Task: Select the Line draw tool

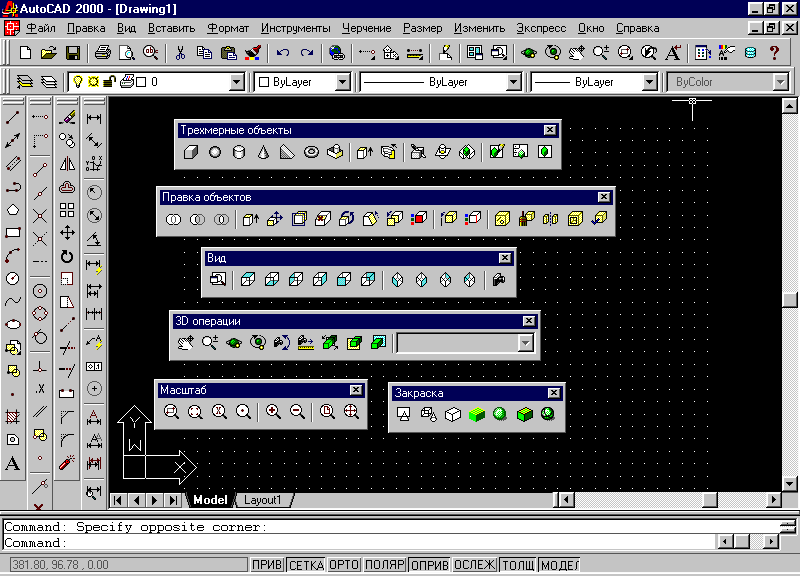Action: point(13,118)
